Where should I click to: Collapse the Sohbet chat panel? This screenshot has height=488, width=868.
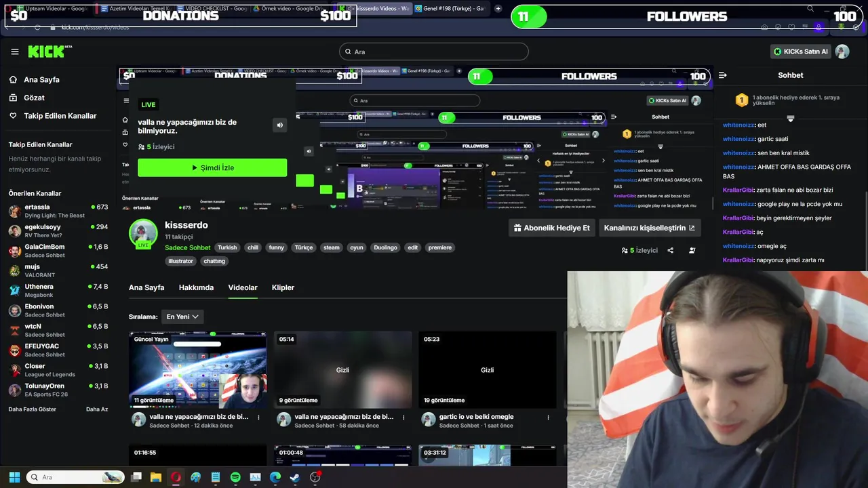pos(723,75)
